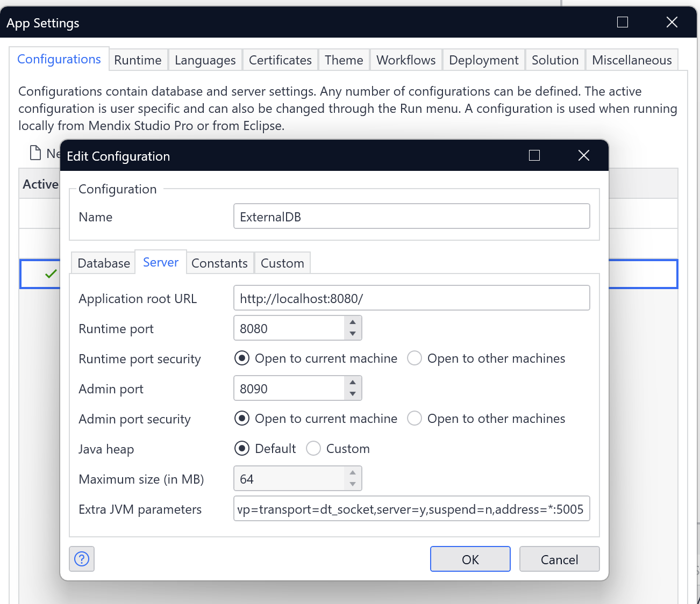This screenshot has width=700, height=604.
Task: Open the Runtime settings tab
Action: [x=138, y=60]
